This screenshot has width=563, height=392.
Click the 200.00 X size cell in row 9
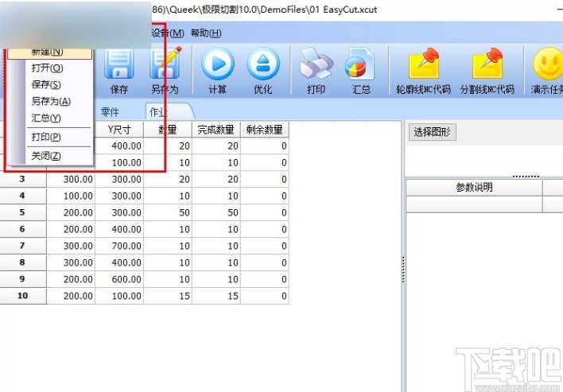71,279
